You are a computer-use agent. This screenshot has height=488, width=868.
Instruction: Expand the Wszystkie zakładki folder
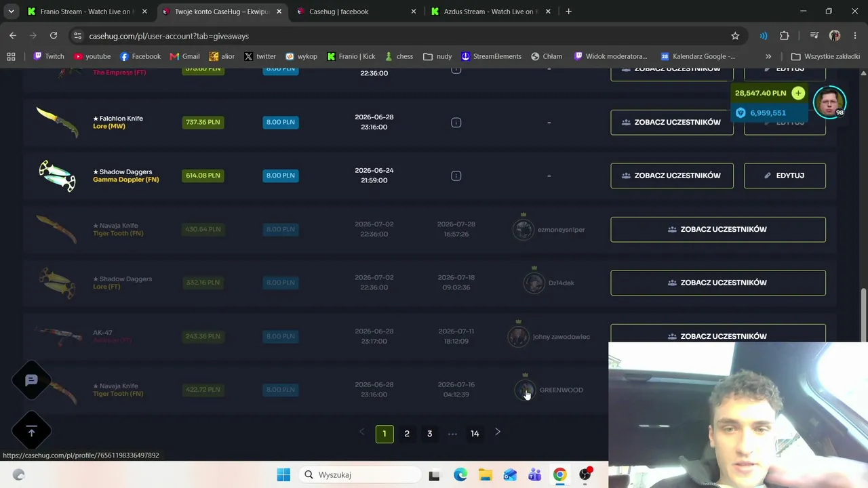click(x=825, y=56)
